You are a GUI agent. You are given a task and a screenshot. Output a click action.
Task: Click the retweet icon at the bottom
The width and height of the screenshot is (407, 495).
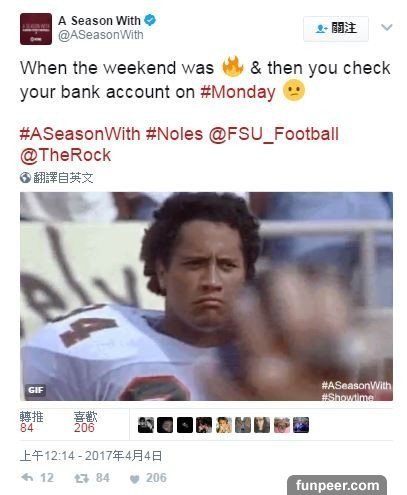click(x=82, y=478)
